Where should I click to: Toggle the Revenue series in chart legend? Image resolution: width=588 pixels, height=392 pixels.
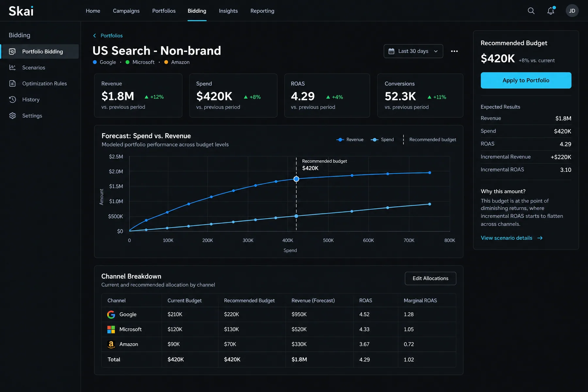[350, 139]
